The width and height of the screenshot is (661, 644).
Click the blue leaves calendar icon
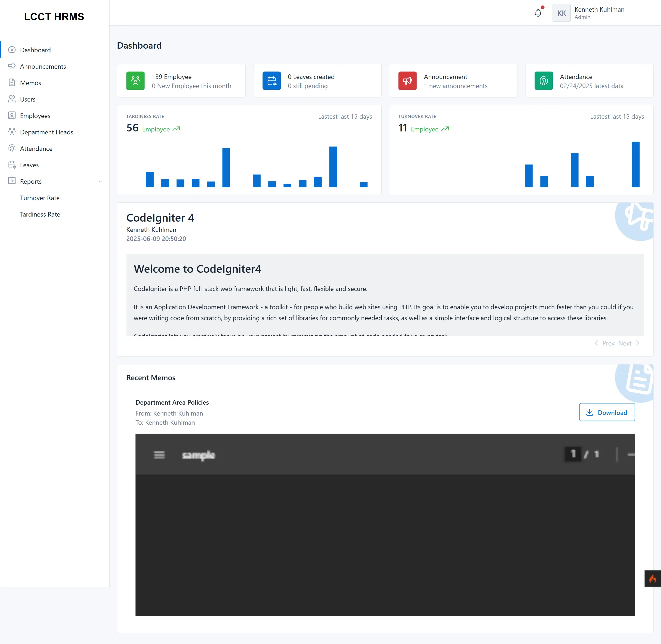(272, 81)
